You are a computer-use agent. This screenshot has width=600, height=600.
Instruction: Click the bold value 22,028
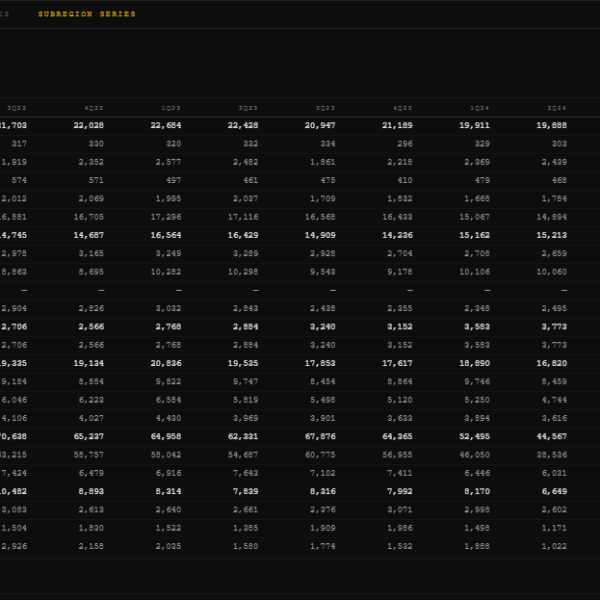pyautogui.click(x=88, y=126)
